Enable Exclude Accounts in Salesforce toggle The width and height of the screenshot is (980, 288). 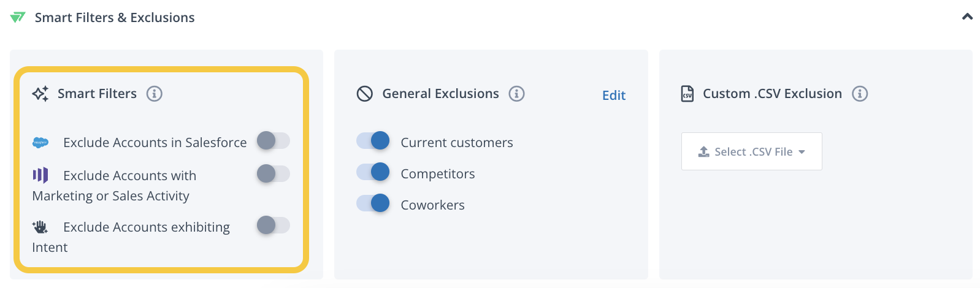point(273,140)
